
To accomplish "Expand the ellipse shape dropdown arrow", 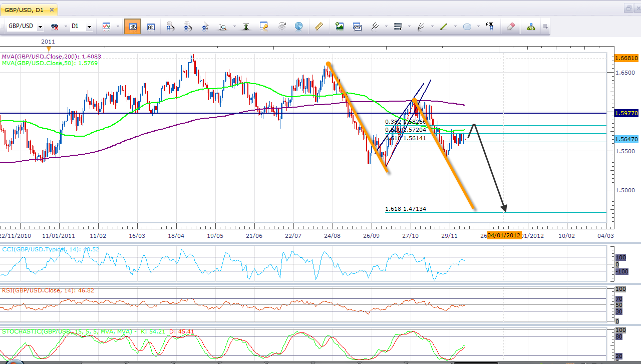I will [478, 27].
